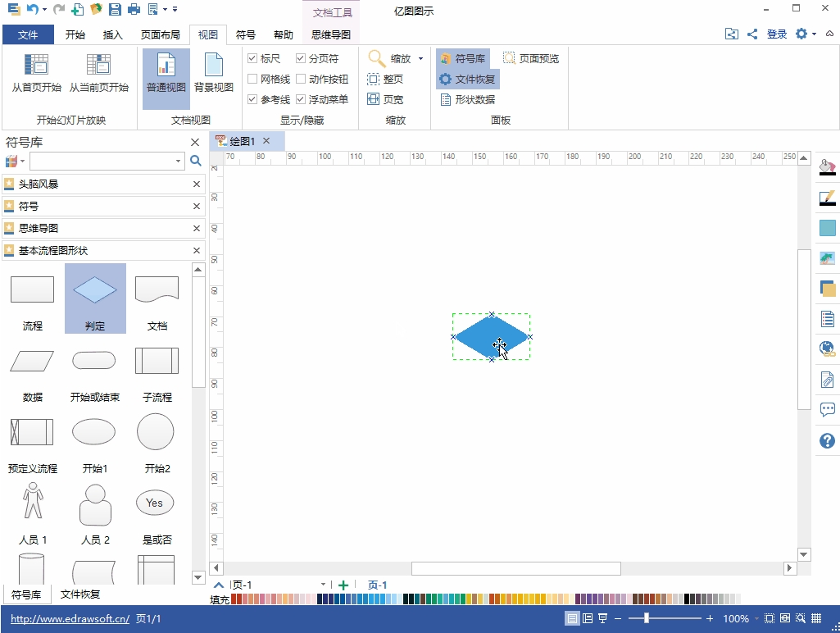Toggle the 浮动菜单 checkbox
The height and width of the screenshot is (633, 840).
tap(302, 100)
